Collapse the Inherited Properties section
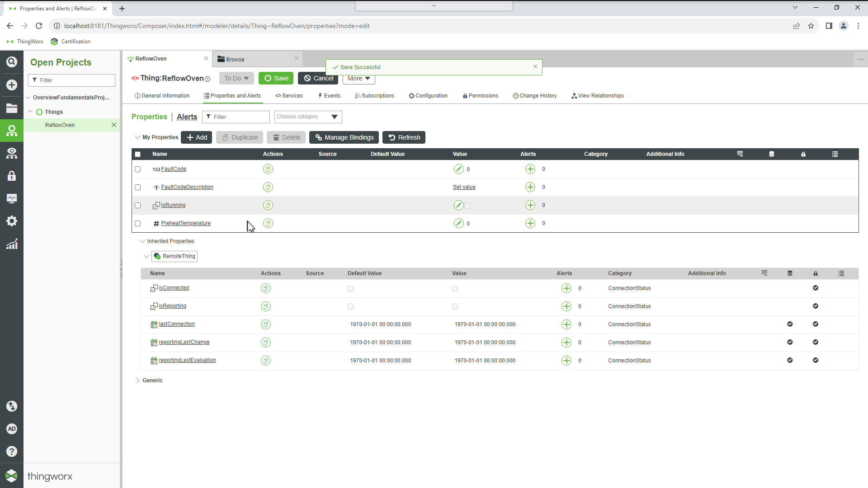Viewport: 868px width, 488px height. pos(142,241)
